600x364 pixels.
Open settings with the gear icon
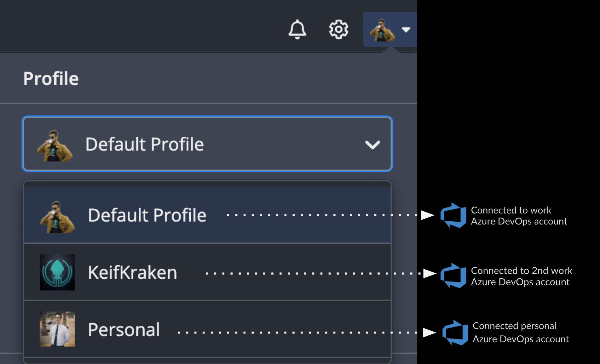(x=338, y=30)
